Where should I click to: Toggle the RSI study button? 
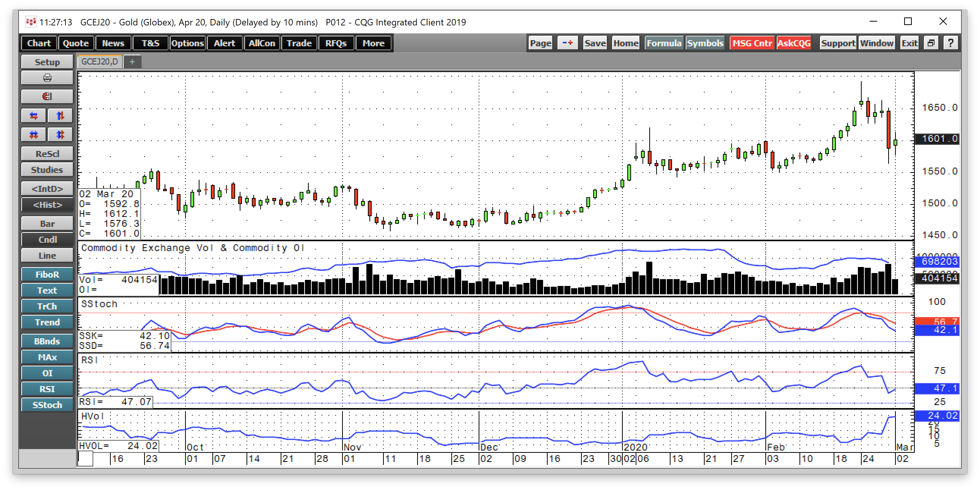coord(47,389)
